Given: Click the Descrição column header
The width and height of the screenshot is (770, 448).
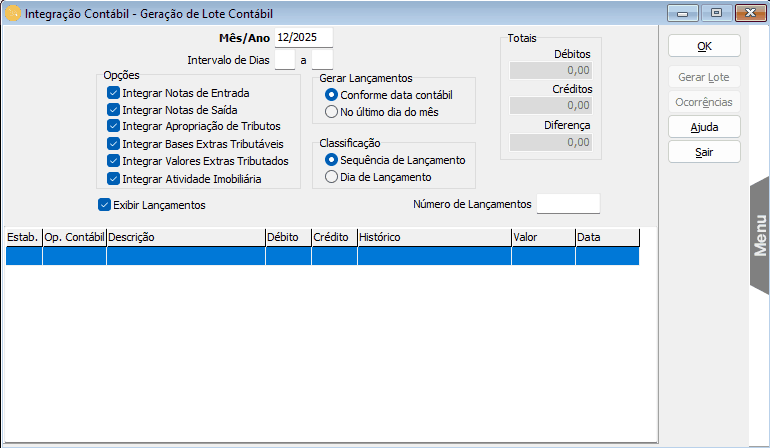Looking at the screenshot, I should pos(186,237).
